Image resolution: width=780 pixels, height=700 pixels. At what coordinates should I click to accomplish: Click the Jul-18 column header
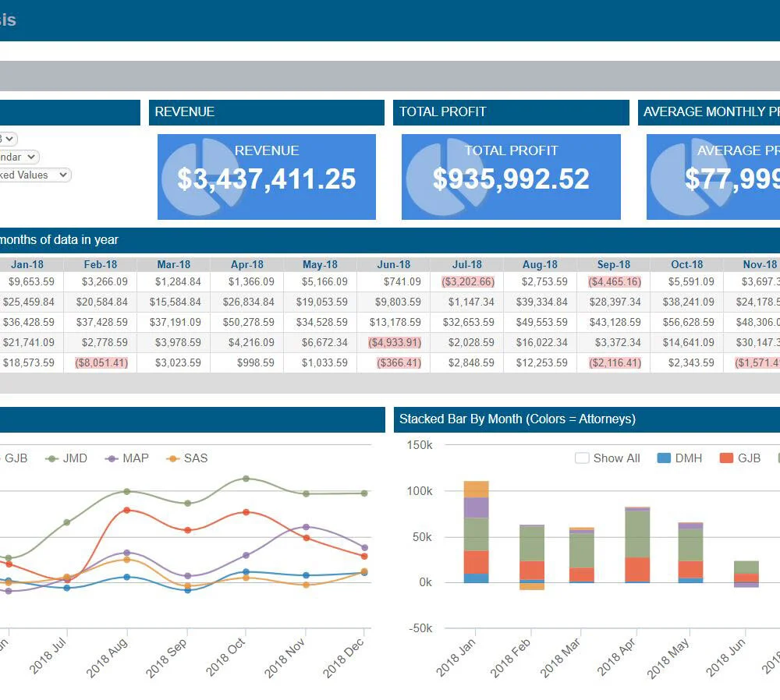(x=466, y=264)
